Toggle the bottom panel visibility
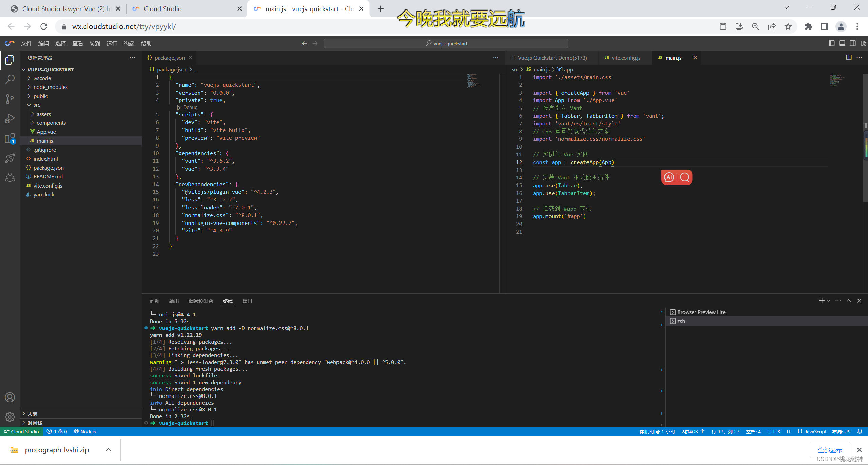Viewport: 868px width, 465px height. pos(842,43)
